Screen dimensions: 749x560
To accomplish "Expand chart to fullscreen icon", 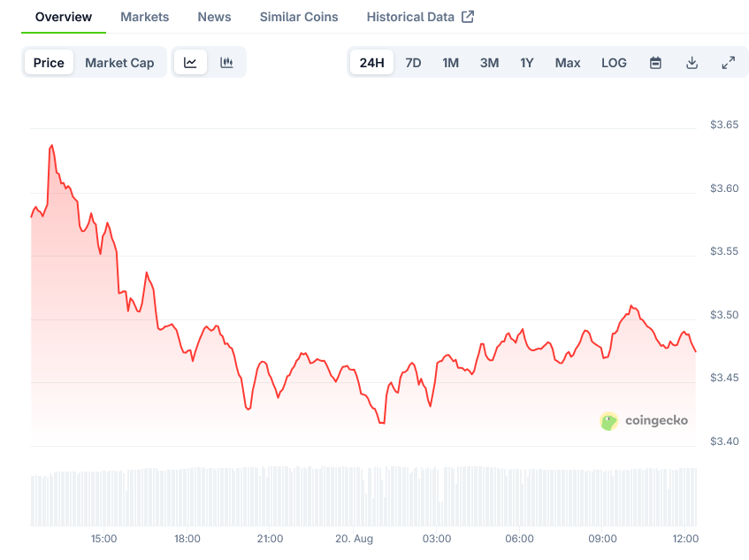I will coord(728,63).
